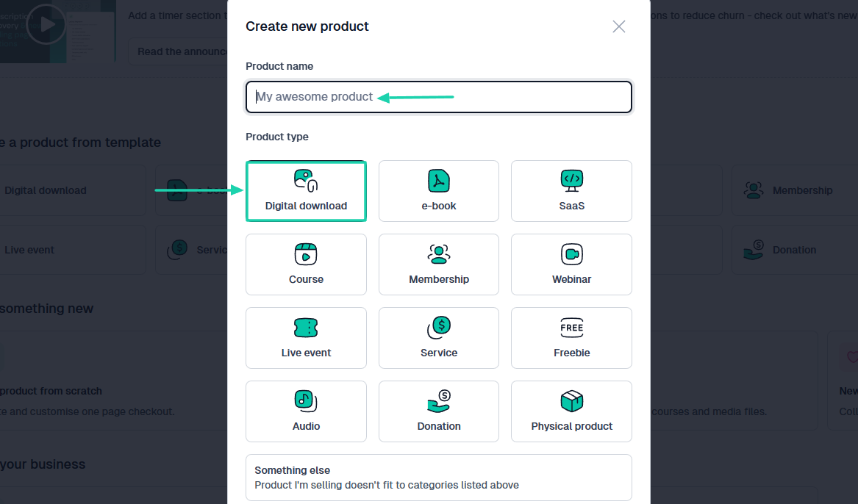Choose the e-book PDF icon in the dialog
Image resolution: width=858 pixels, height=504 pixels.
click(439, 181)
